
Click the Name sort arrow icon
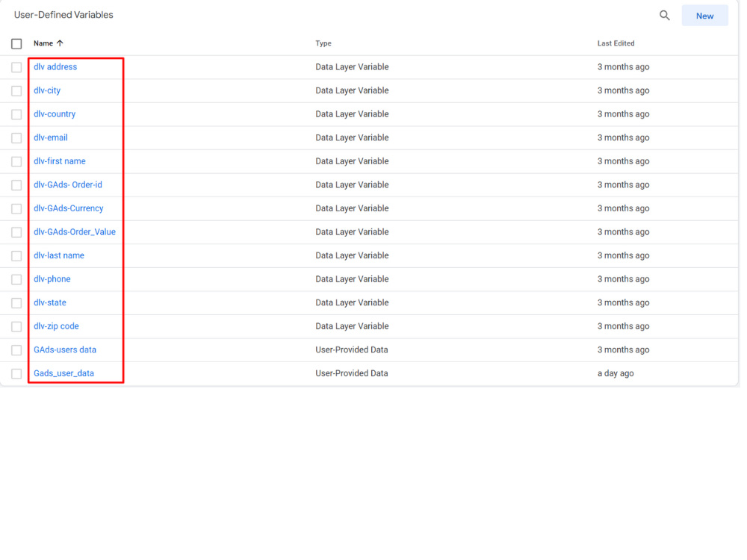click(x=60, y=43)
